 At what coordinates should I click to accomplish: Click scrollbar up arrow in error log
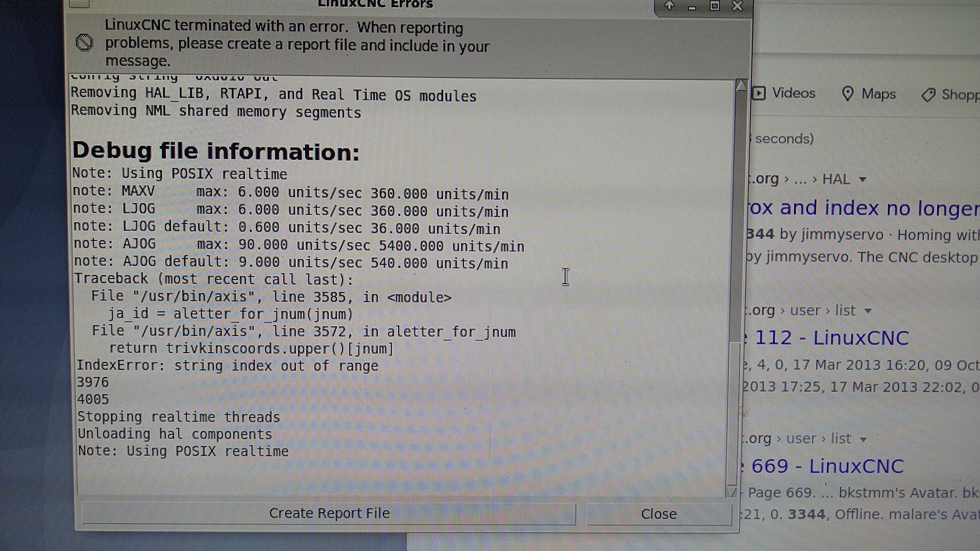742,85
